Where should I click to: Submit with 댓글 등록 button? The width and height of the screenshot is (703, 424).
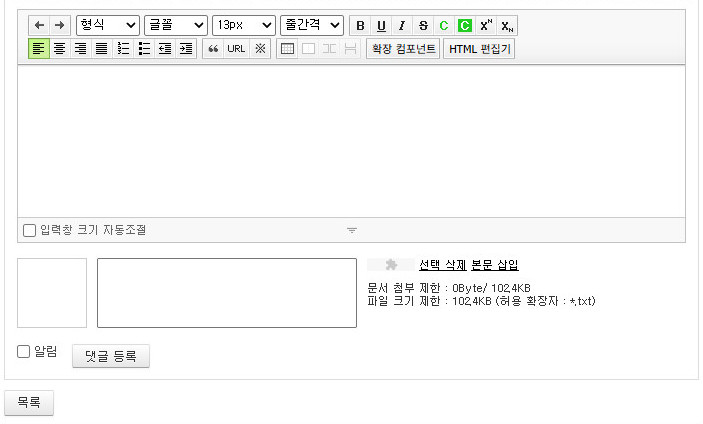click(x=111, y=356)
